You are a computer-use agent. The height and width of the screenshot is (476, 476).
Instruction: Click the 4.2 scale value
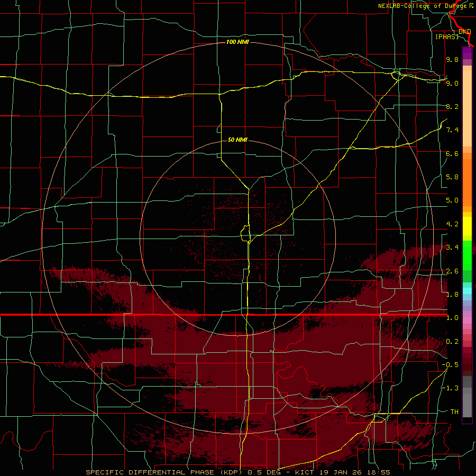pos(452,224)
